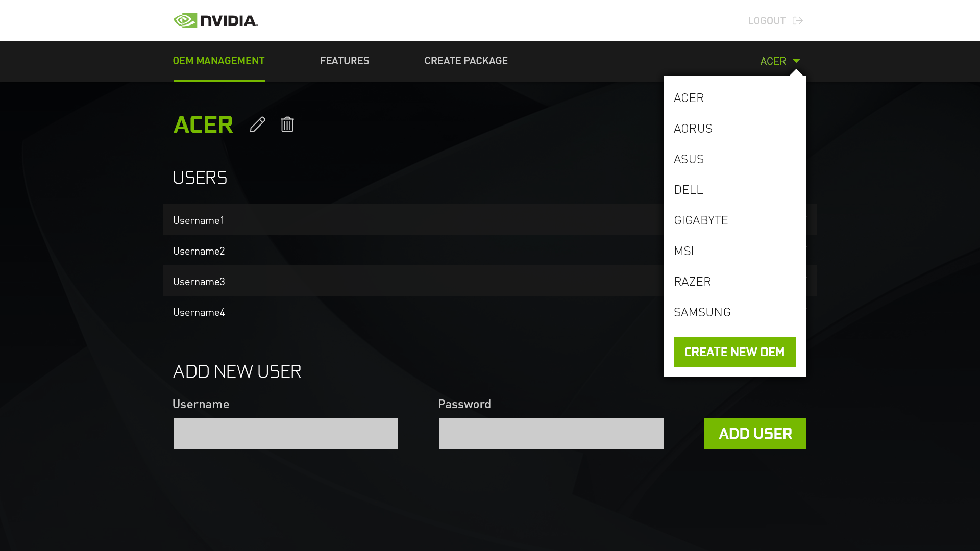Go to the CREATE PACKAGE tab

click(466, 61)
